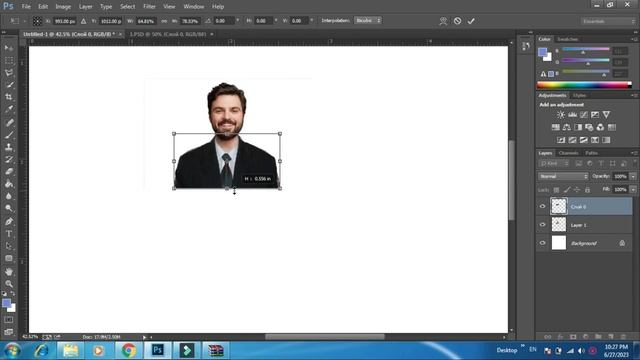Select the Hand tool
The width and height of the screenshot is (640, 360).
[9, 271]
